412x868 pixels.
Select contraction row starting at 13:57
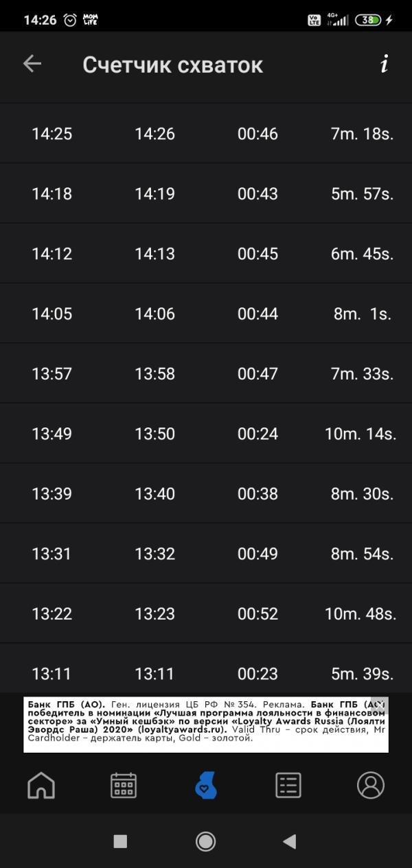[206, 373]
